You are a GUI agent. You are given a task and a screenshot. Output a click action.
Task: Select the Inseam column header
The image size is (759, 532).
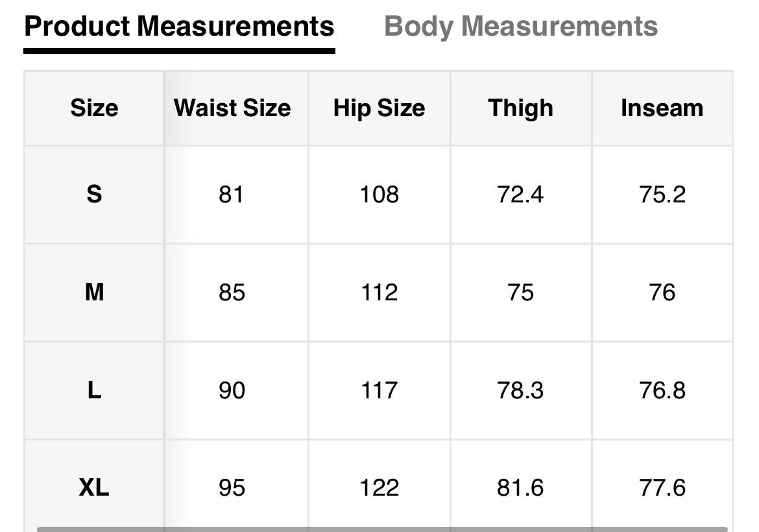662,108
